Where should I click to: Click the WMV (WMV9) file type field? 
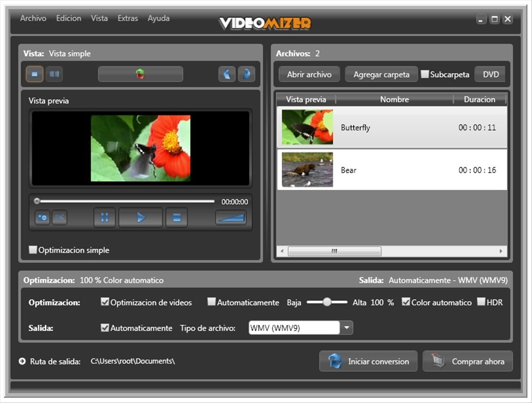(x=294, y=328)
